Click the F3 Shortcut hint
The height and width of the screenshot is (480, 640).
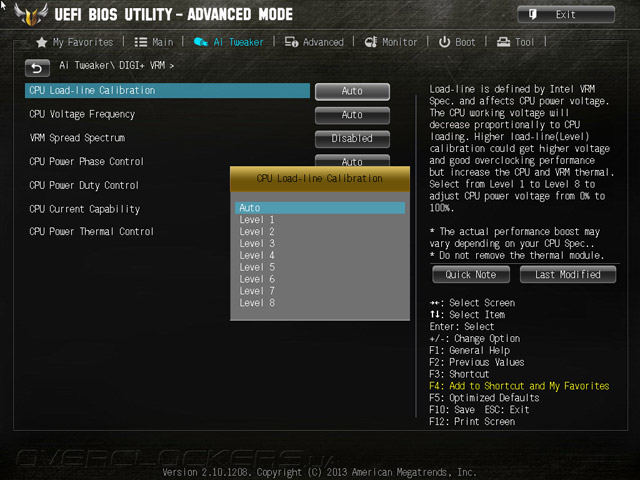pos(459,374)
